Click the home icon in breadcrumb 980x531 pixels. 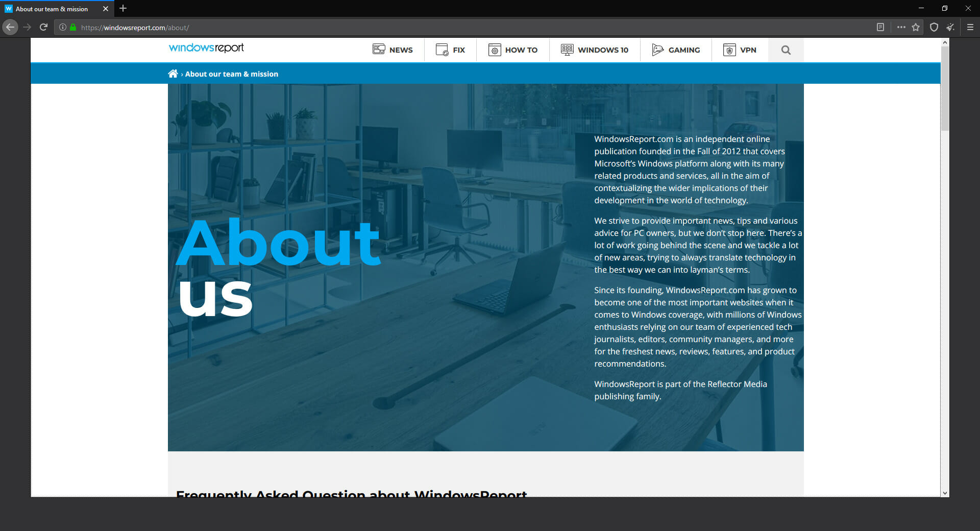click(x=173, y=74)
